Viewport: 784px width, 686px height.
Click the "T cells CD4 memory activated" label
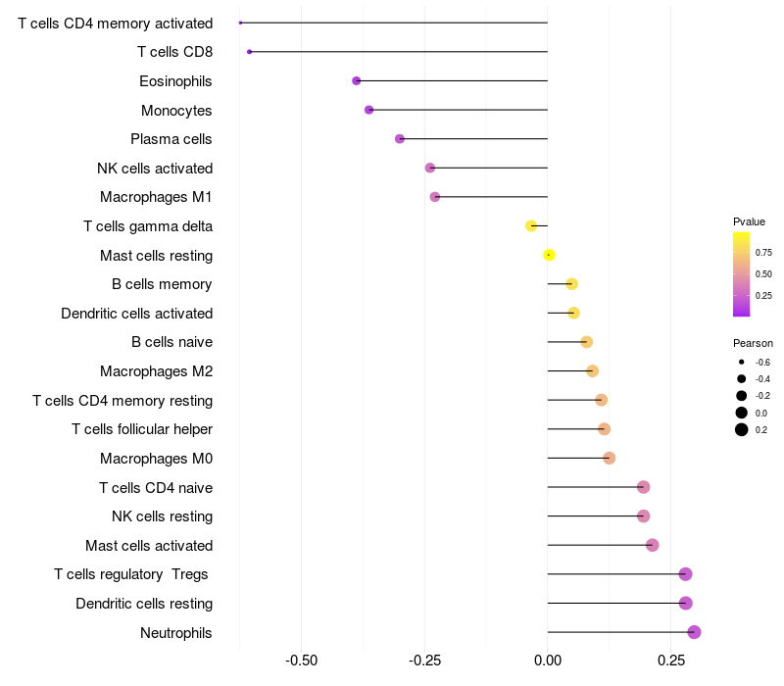pyautogui.click(x=115, y=23)
